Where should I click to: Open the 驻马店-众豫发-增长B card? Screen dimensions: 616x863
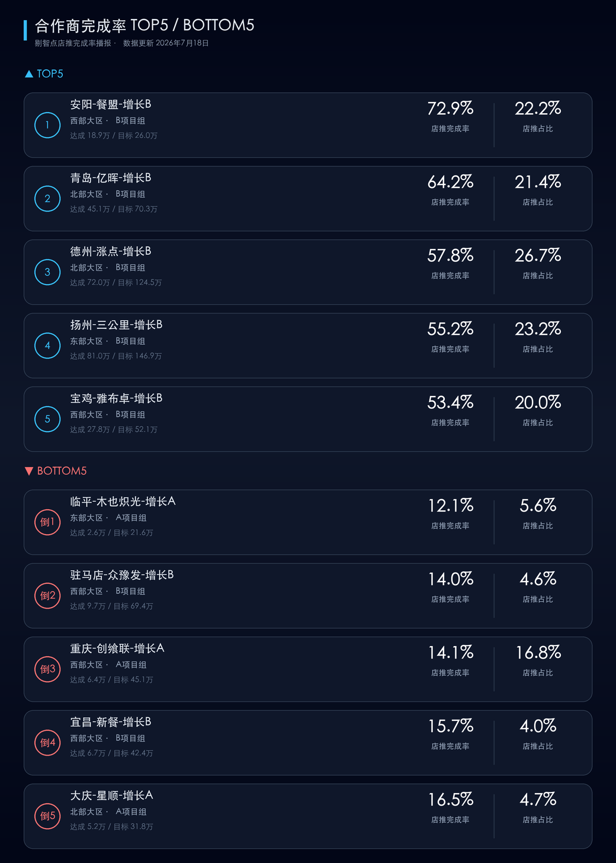tap(308, 596)
